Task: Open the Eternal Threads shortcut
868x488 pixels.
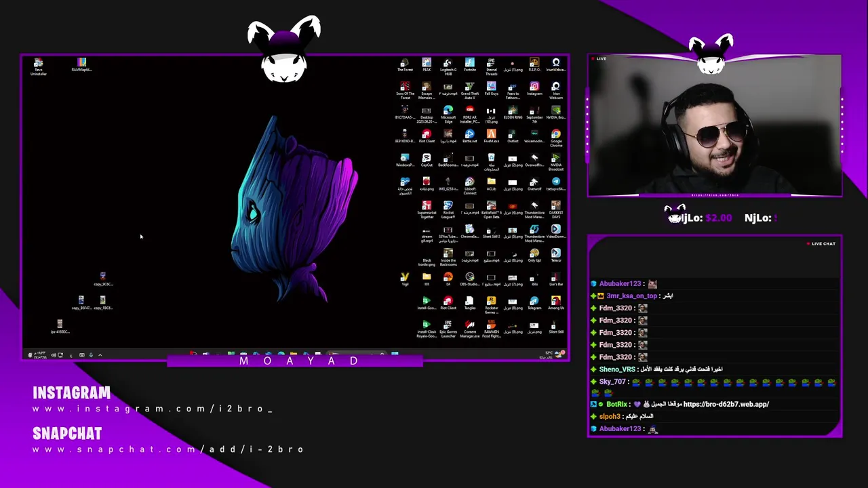Action: pyautogui.click(x=491, y=67)
